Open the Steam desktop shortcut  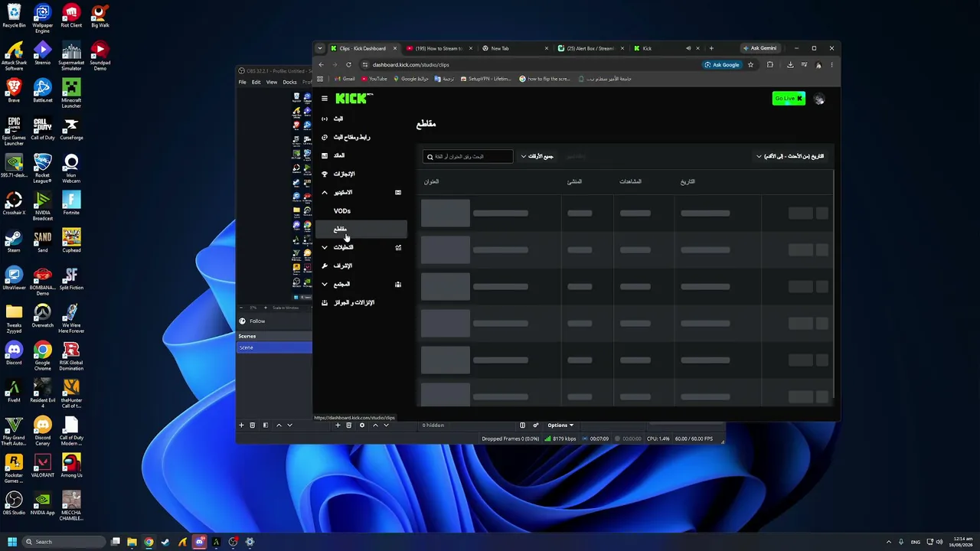click(x=14, y=241)
